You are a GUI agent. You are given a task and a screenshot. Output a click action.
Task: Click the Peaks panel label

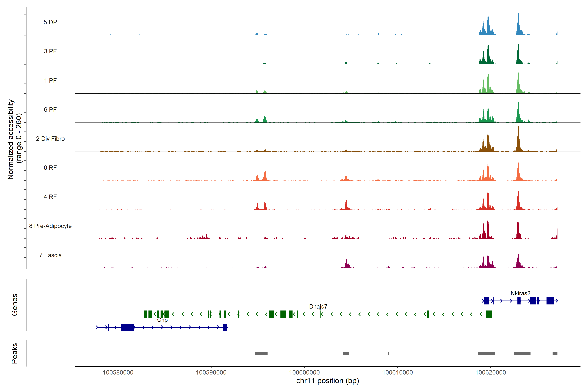(x=15, y=353)
